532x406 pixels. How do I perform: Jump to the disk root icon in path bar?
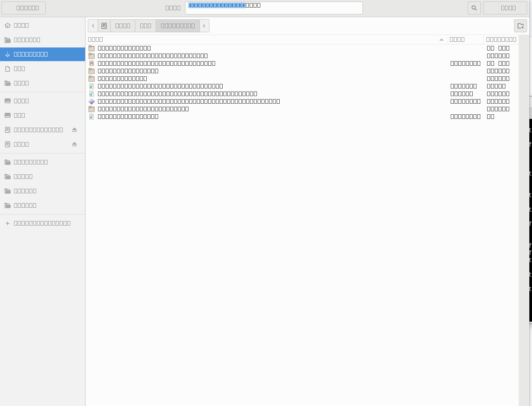pos(104,26)
